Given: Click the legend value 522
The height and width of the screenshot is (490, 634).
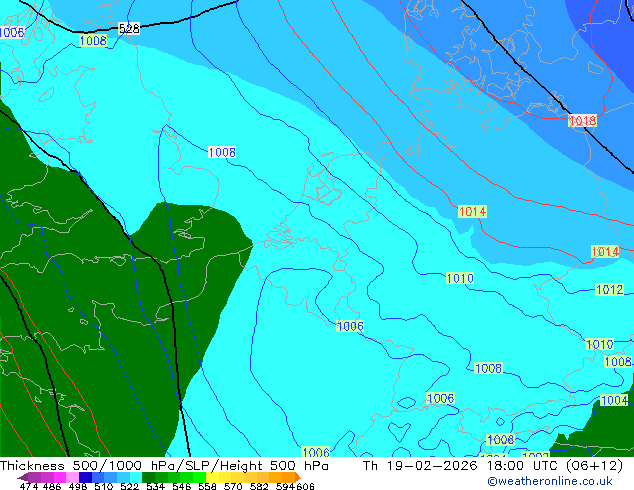Looking at the screenshot, I should pyautogui.click(x=129, y=486).
